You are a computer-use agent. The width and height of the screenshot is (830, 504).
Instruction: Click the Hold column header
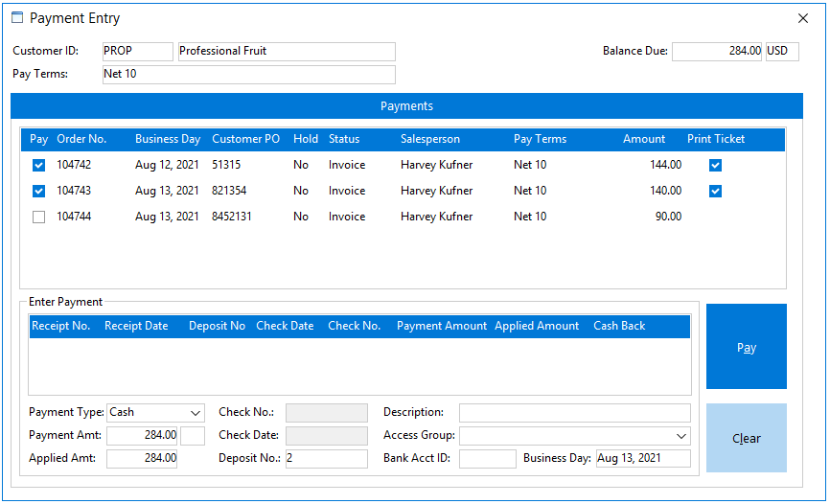coord(306,139)
